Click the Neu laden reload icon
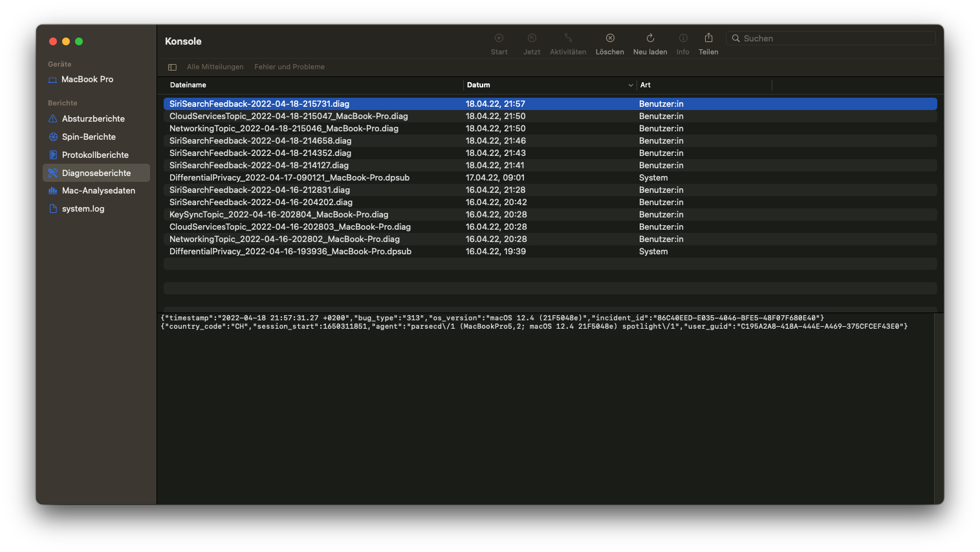980x552 pixels. coord(650,38)
